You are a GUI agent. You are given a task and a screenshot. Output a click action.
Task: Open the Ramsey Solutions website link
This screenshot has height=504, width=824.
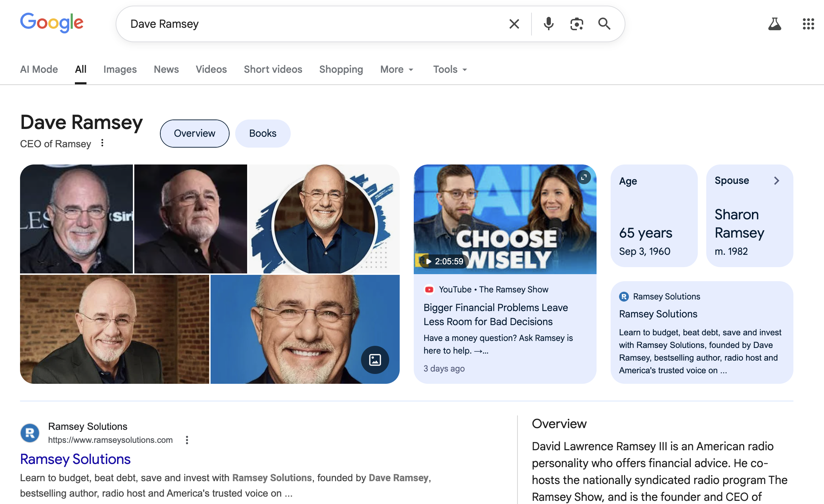coord(75,459)
